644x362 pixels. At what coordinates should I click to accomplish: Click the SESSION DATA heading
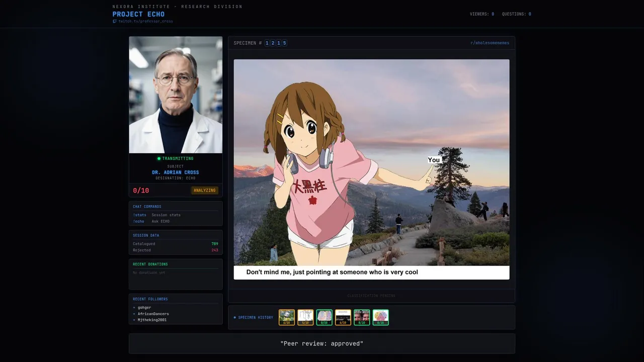[x=146, y=235]
